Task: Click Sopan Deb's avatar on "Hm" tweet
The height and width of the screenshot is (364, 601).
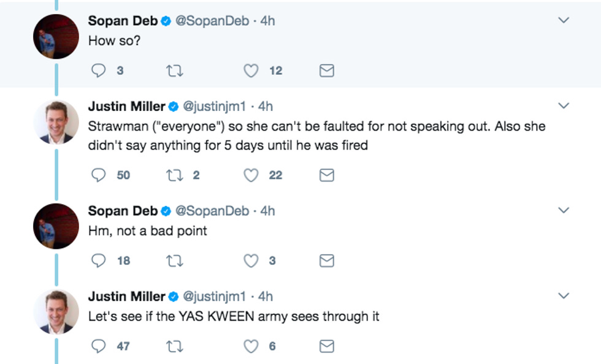Action: point(56,226)
